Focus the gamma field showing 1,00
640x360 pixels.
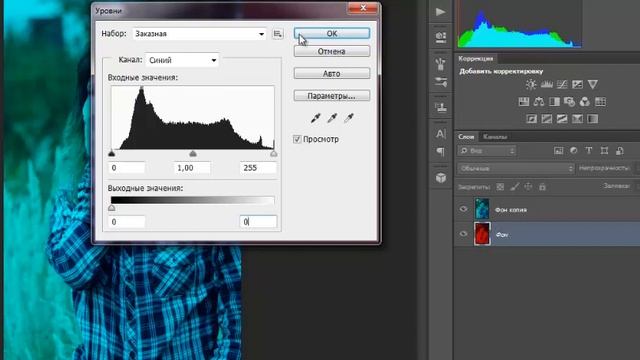tap(192, 168)
